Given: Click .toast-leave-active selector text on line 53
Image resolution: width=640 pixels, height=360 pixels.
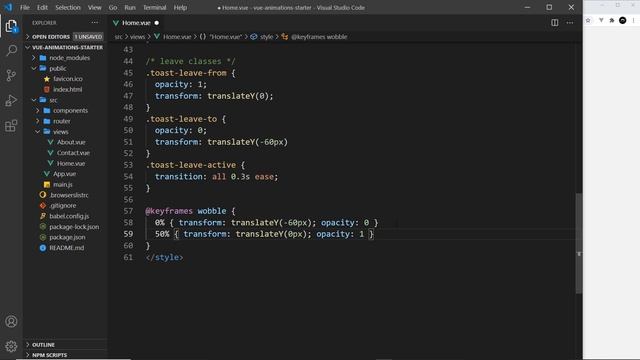Looking at the screenshot, I should (x=191, y=165).
